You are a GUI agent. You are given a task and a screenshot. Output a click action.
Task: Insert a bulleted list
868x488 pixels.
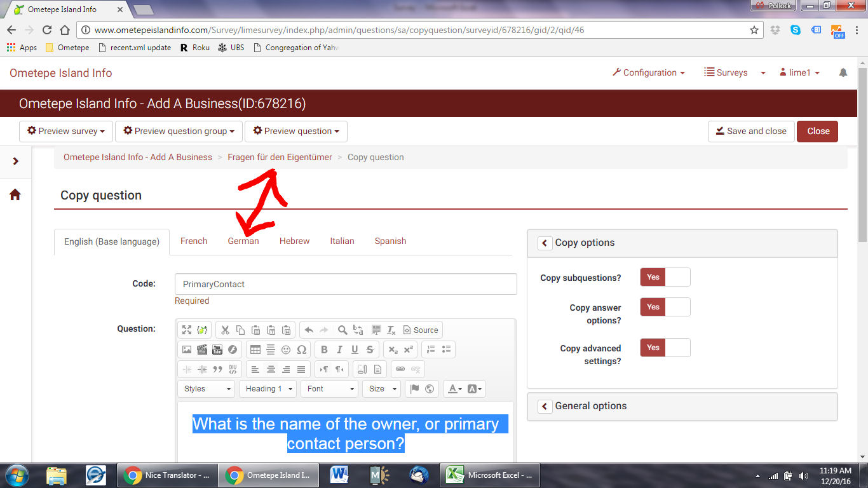click(447, 349)
